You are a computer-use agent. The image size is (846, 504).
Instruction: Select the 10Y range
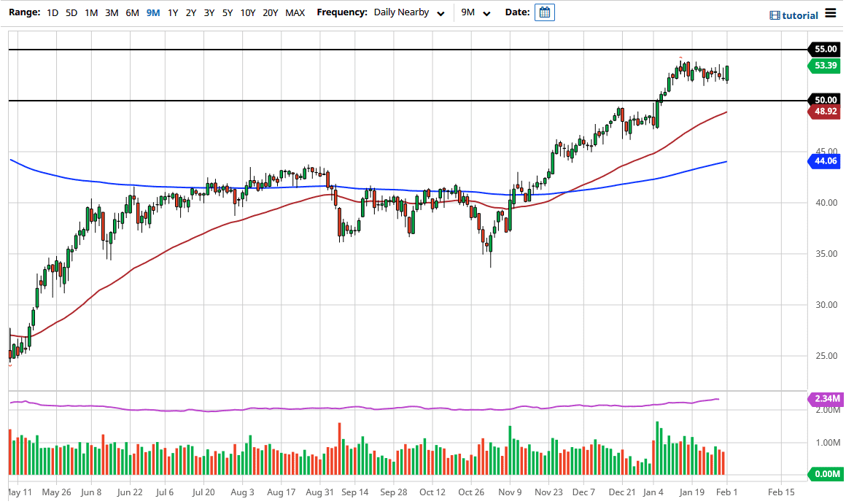coord(247,12)
